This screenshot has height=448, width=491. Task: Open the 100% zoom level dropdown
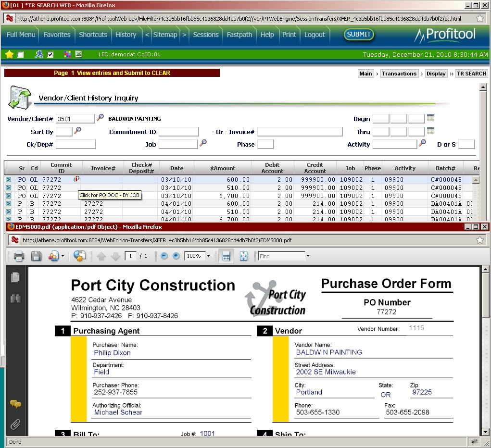click(x=208, y=256)
